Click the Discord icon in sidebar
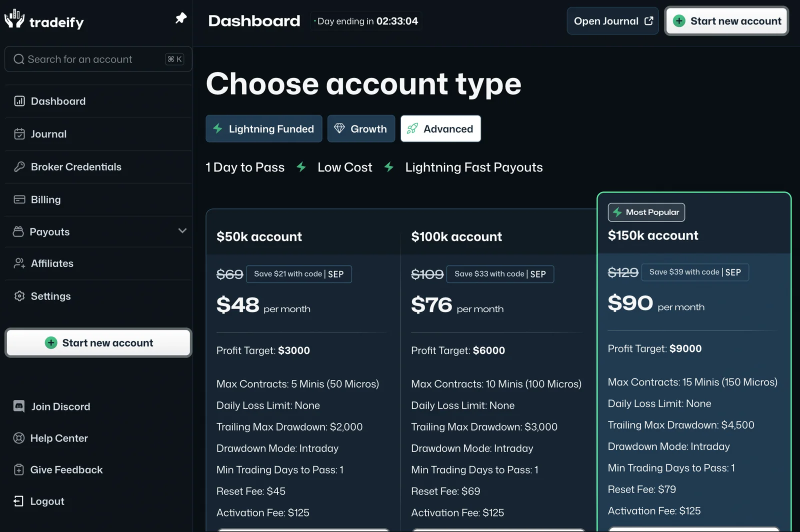The width and height of the screenshot is (800, 532). [x=19, y=406]
